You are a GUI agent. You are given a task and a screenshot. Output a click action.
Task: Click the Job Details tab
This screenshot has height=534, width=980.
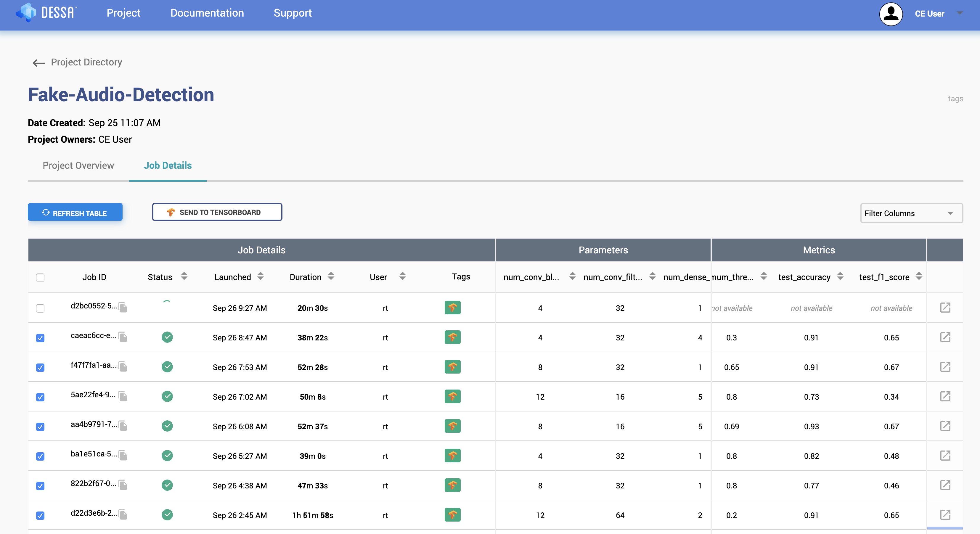pos(168,166)
